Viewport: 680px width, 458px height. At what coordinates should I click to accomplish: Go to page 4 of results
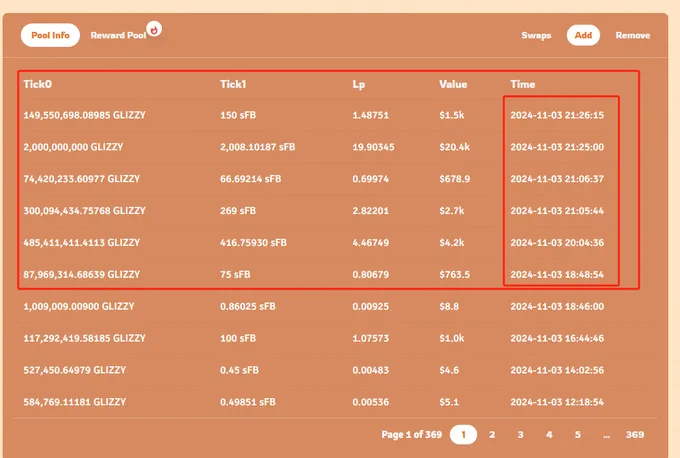coord(549,435)
